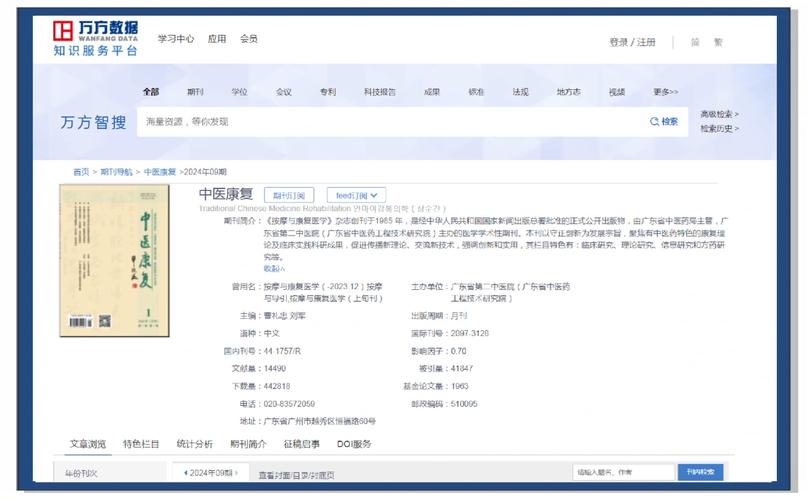Focus the in-journal title/author search field
This screenshot has width=807, height=500.
point(623,472)
